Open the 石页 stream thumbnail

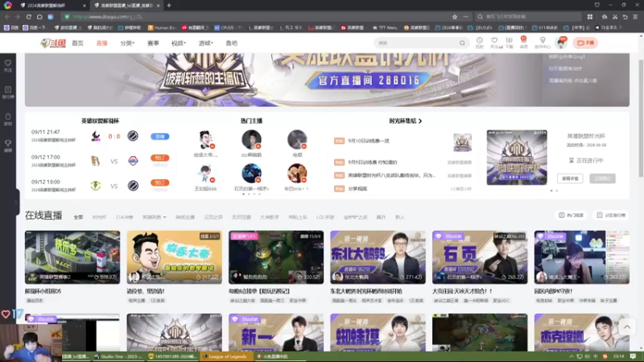pos(480,257)
